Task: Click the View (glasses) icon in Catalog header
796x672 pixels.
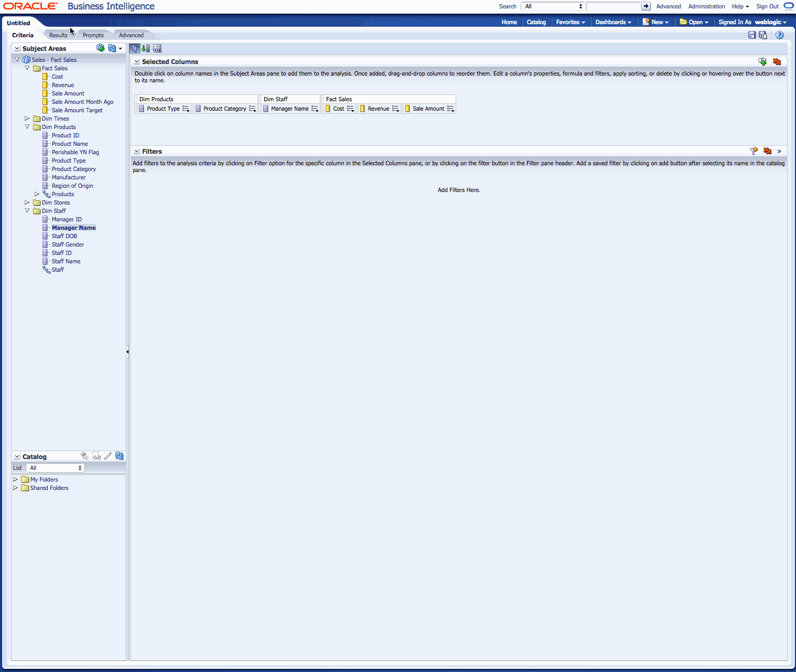Action: point(96,456)
